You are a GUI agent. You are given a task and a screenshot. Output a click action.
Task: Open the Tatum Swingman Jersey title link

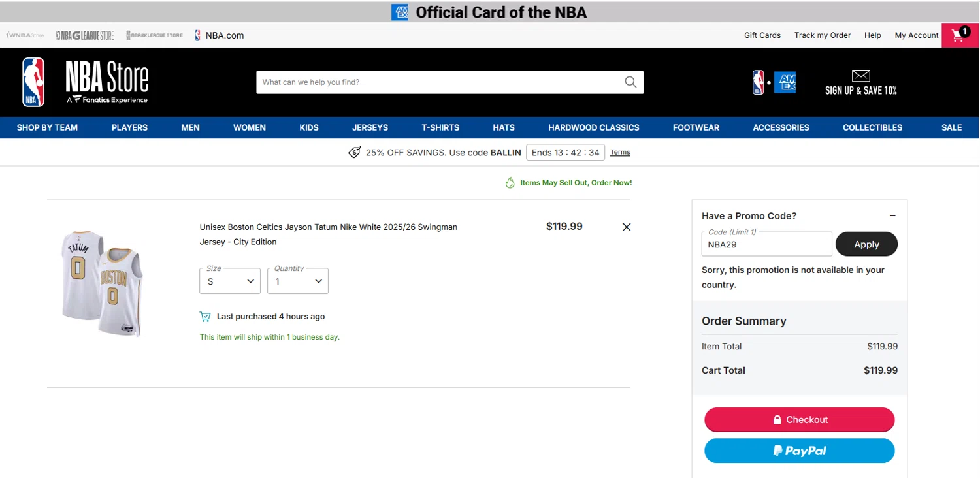[x=329, y=234]
